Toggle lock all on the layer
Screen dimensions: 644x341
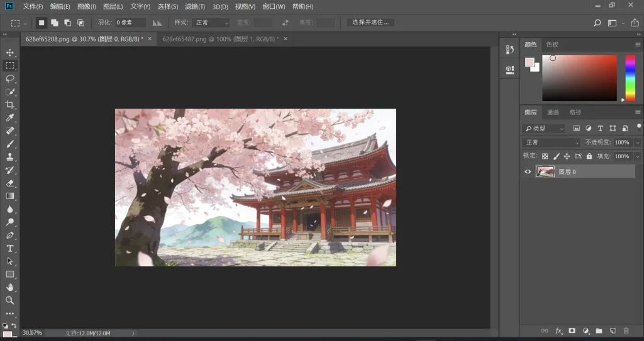tap(589, 156)
